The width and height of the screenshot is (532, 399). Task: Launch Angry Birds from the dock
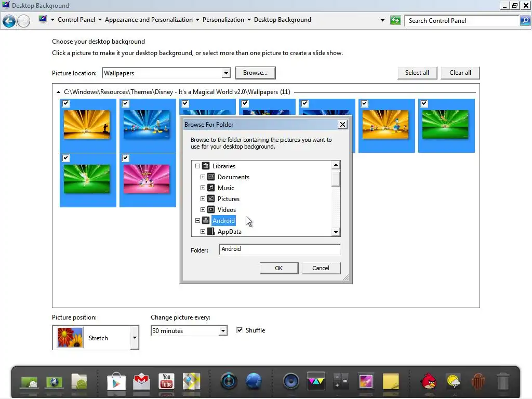tap(429, 381)
